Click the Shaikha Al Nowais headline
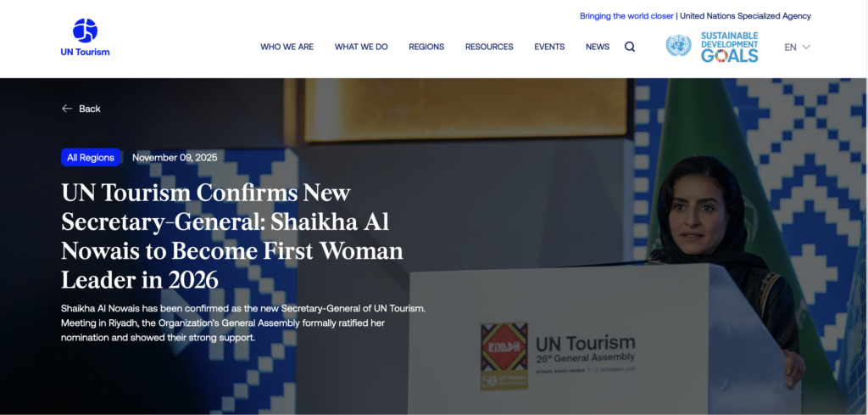 pyautogui.click(x=232, y=237)
